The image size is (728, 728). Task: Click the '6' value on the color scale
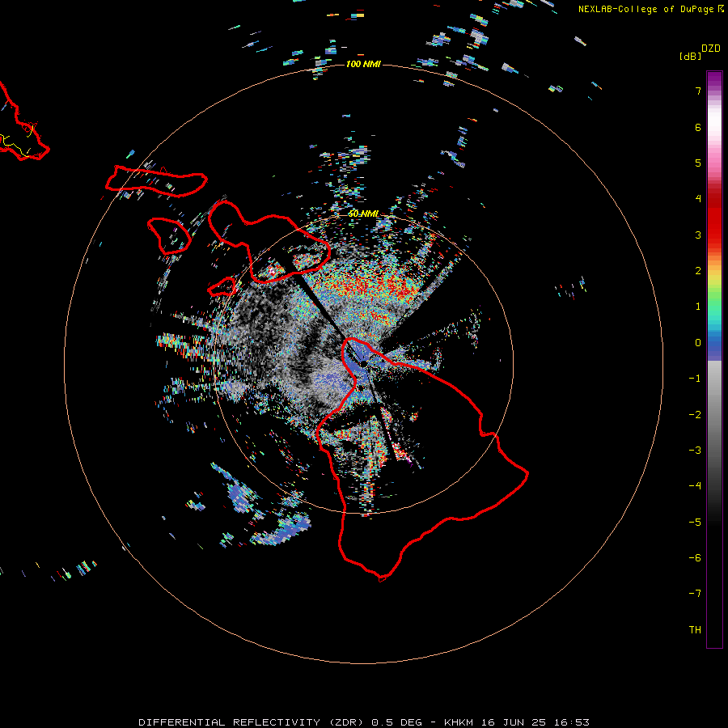[698, 127]
